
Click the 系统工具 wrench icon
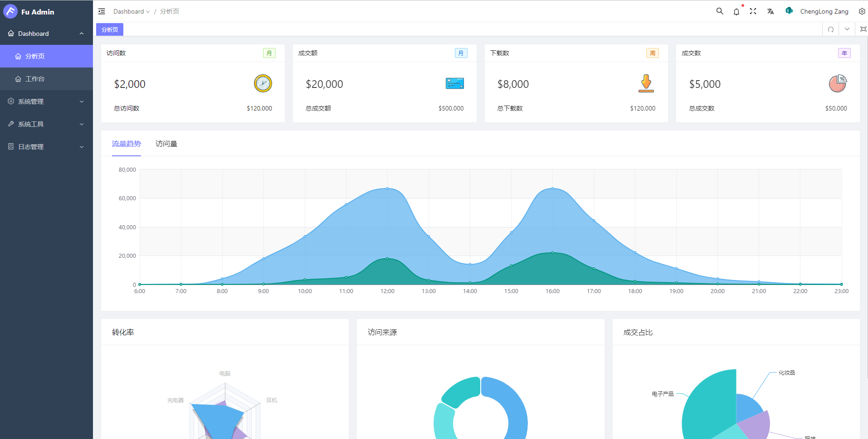(11, 124)
